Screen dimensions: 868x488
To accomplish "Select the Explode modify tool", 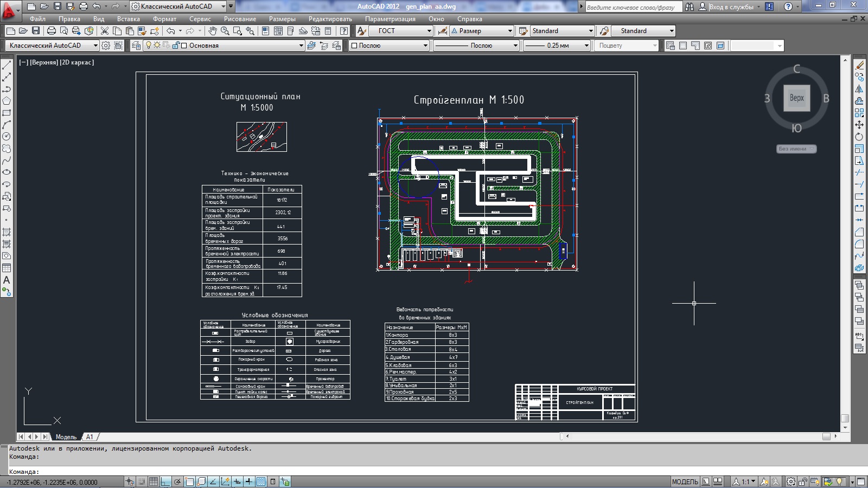I will coord(859,268).
